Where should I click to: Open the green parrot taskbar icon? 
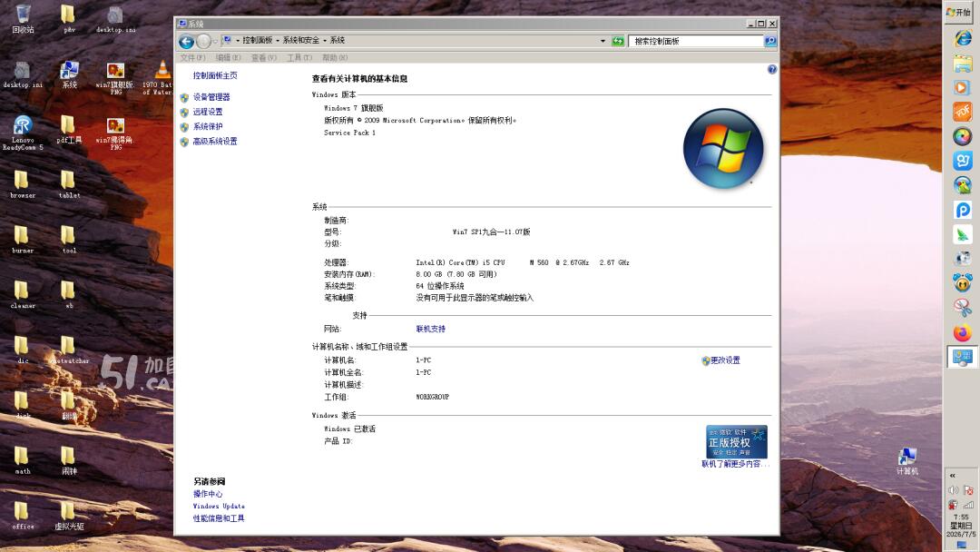tap(963, 186)
